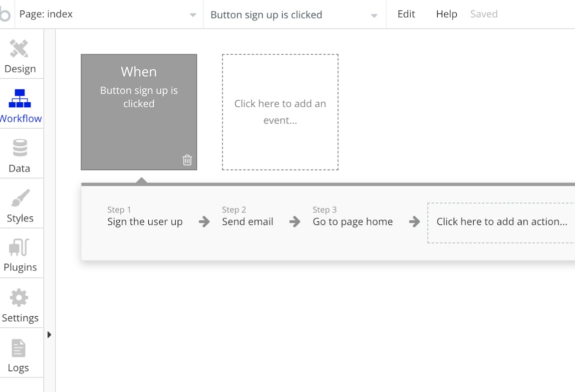Click here to add an action
This screenshot has height=392, width=575.
tap(502, 221)
